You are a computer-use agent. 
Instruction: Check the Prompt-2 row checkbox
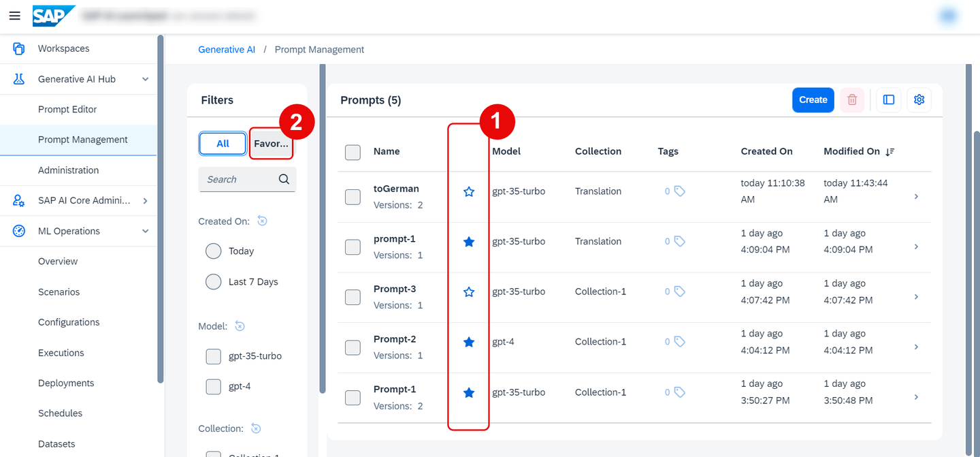click(x=353, y=347)
